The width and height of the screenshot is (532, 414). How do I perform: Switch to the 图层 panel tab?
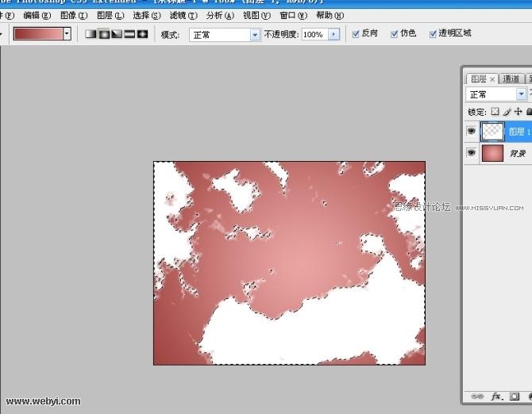[479, 79]
